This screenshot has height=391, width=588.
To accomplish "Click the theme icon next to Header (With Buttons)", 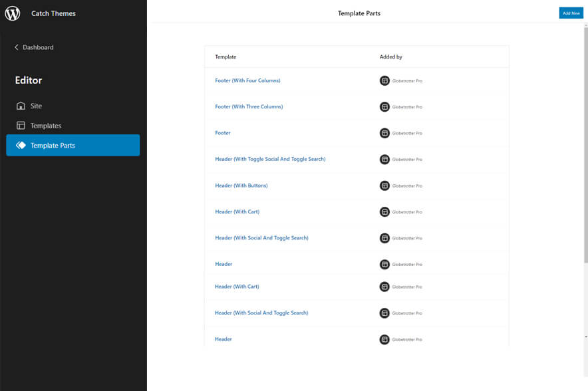I will (x=384, y=186).
